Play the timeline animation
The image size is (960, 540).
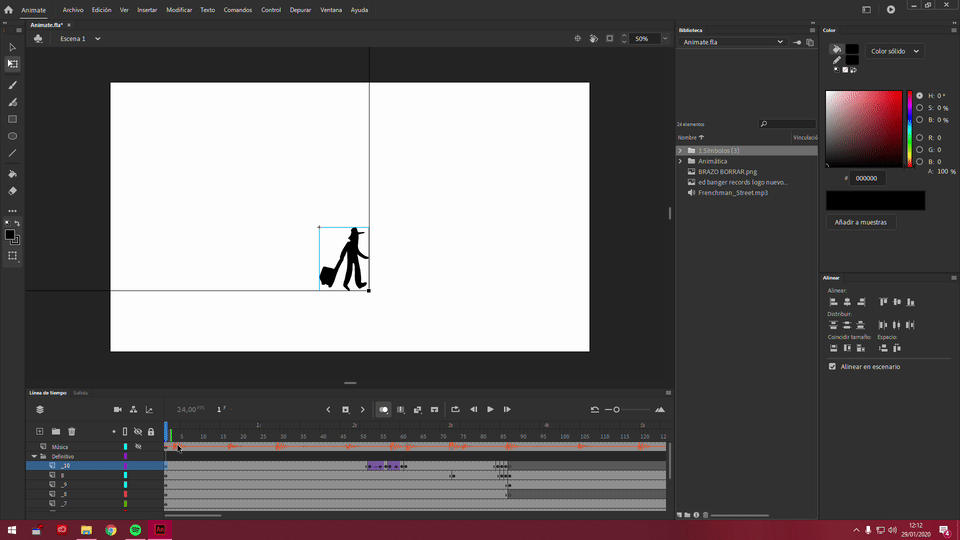490,410
